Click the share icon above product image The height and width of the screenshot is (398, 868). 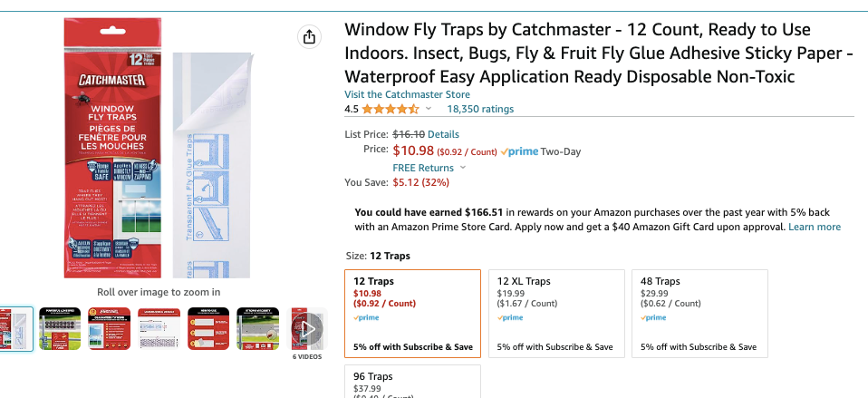[309, 37]
